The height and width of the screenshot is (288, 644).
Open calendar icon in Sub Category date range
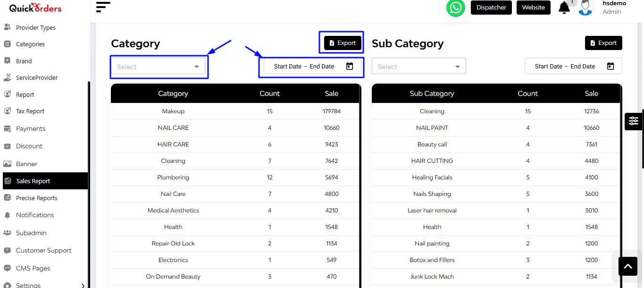(611, 66)
